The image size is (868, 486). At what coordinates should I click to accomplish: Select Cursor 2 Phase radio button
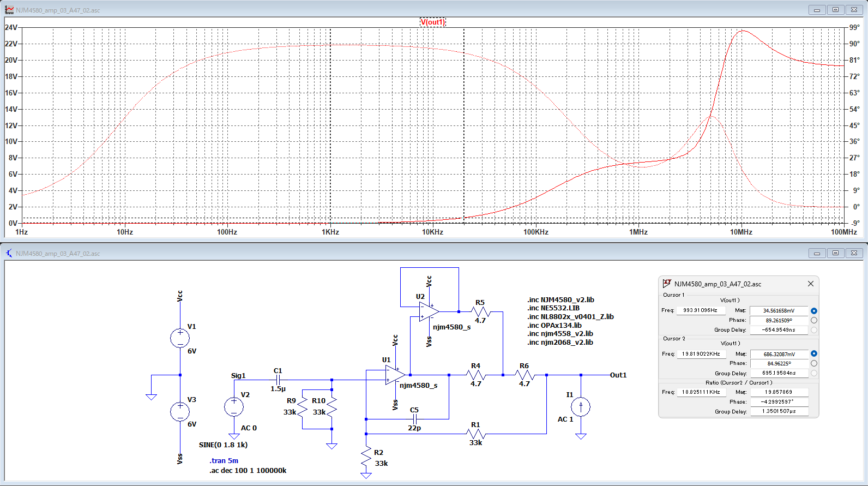[x=813, y=363]
